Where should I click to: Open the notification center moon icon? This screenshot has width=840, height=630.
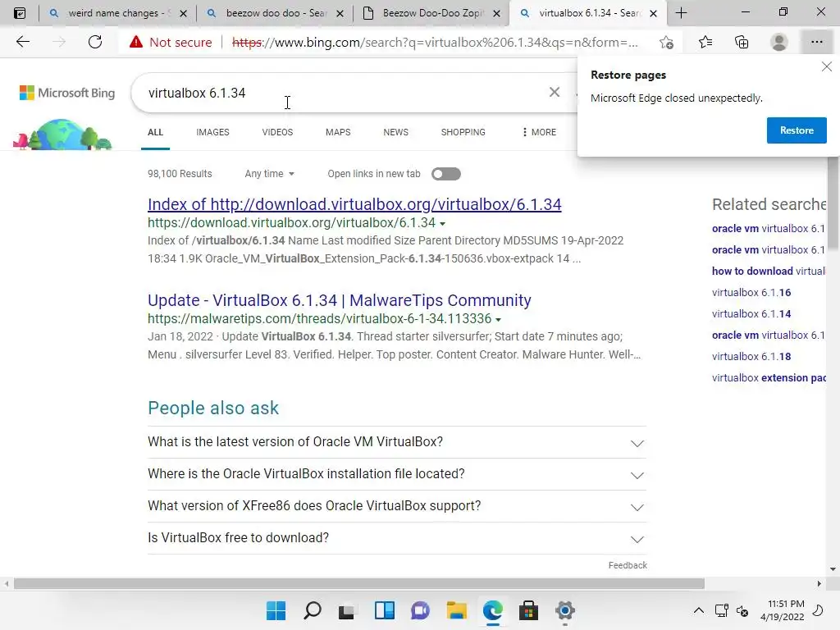pos(818,610)
